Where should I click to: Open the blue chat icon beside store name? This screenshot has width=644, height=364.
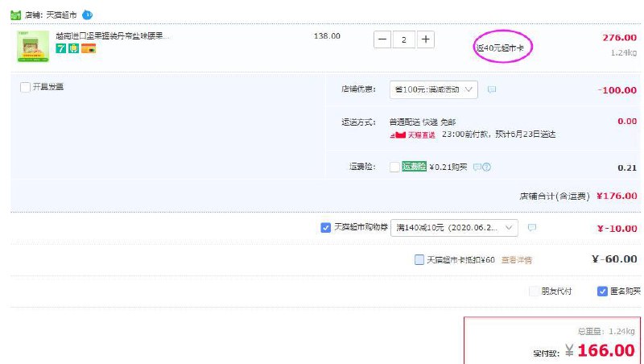coord(87,14)
